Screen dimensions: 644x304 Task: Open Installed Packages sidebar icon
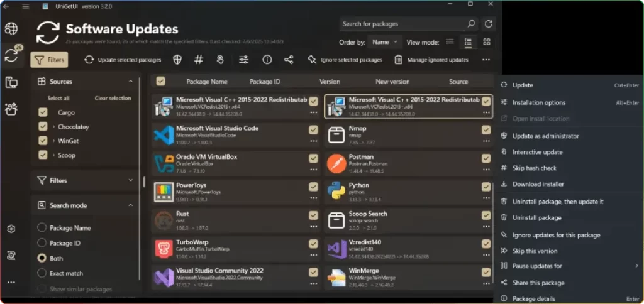coord(11,82)
